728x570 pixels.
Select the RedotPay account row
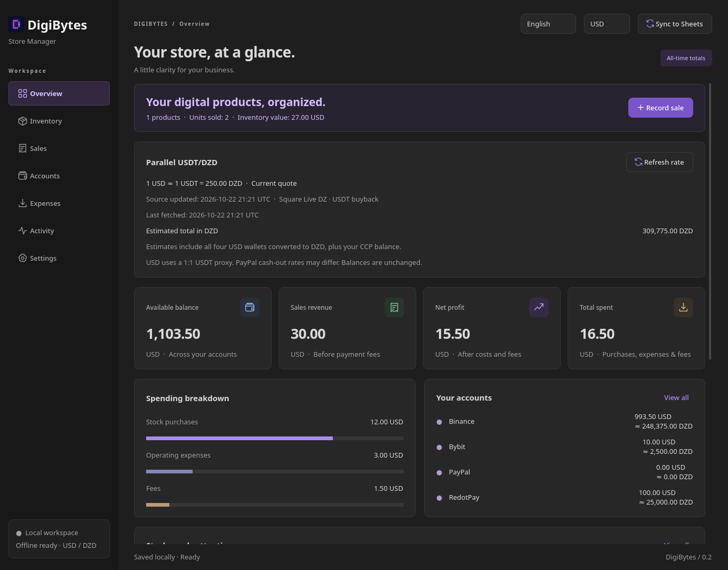(564, 497)
